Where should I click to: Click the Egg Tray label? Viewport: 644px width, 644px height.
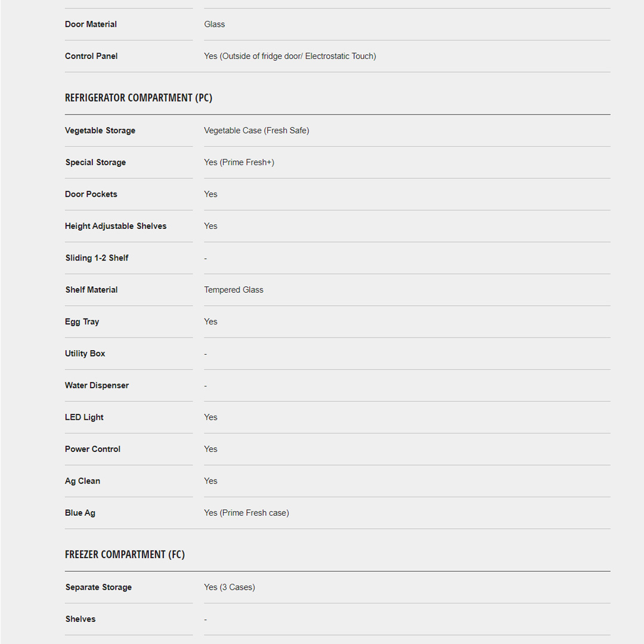tap(82, 322)
